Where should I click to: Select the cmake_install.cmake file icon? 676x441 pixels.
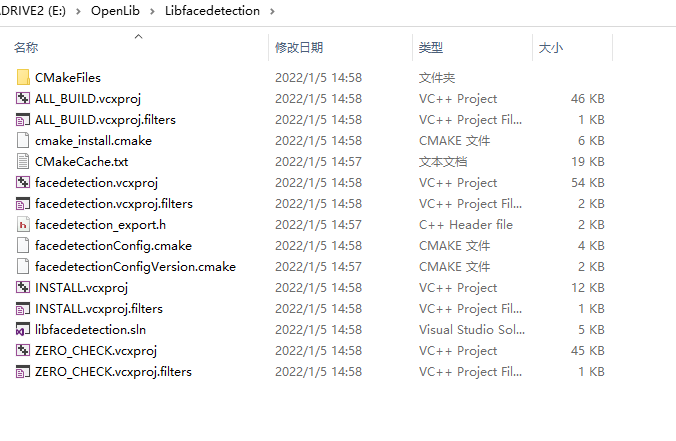coord(23,141)
